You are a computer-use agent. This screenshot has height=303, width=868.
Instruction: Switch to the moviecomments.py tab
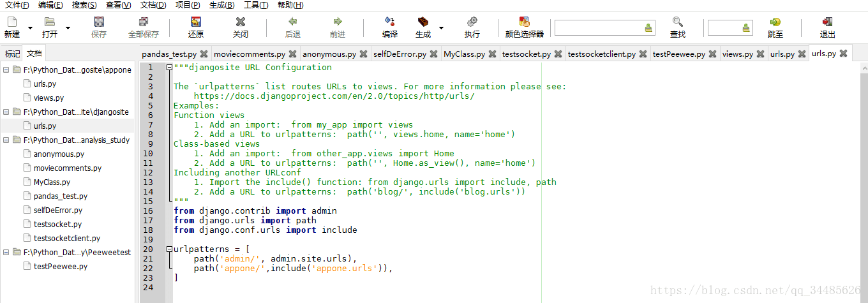[x=250, y=54]
